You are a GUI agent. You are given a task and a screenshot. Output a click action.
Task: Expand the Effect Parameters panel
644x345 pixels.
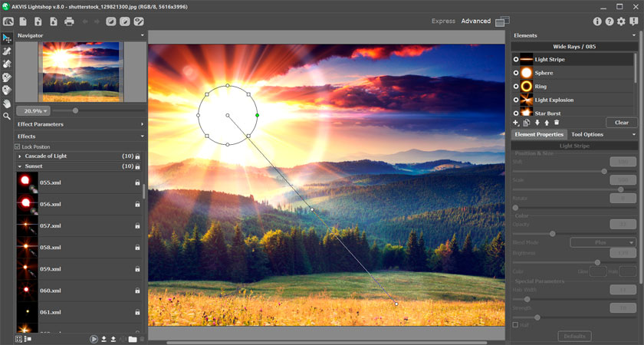pos(142,124)
